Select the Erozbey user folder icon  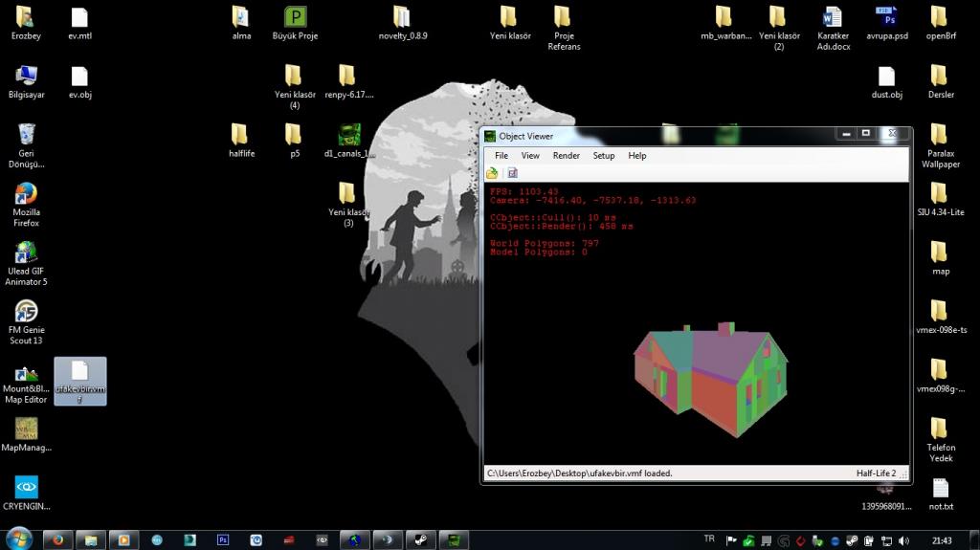point(26,23)
